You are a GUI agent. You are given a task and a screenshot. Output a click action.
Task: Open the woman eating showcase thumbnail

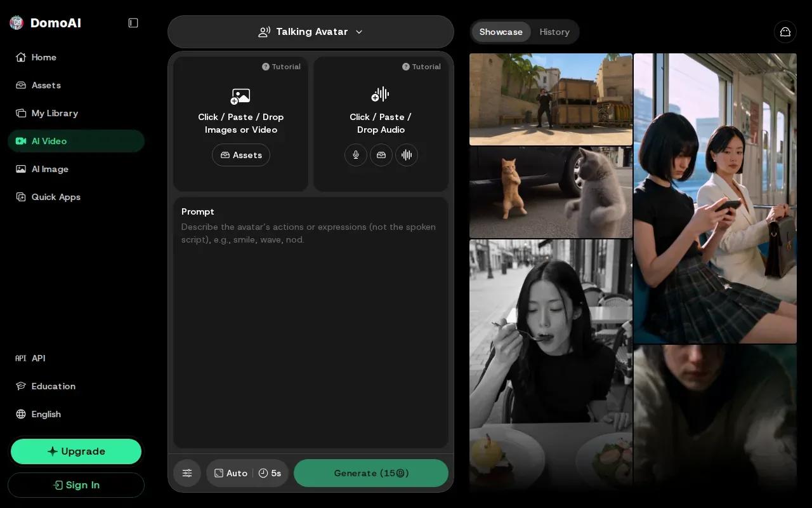tap(551, 365)
